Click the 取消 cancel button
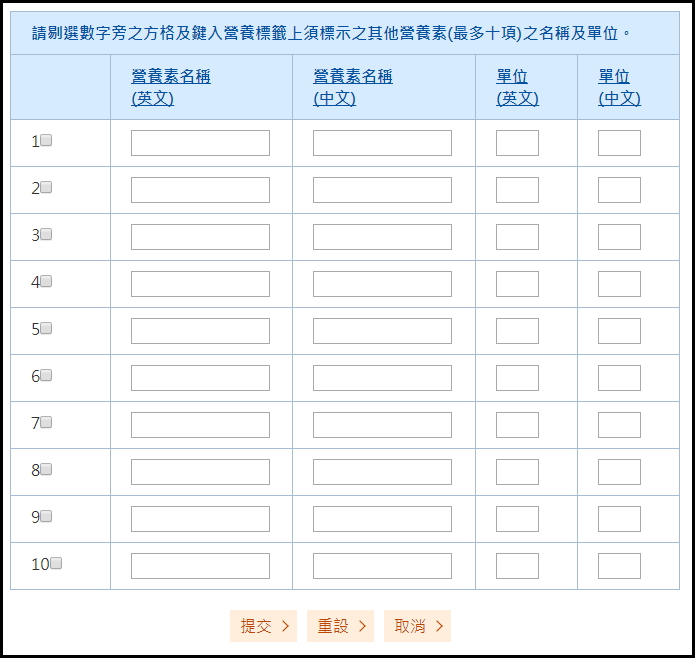 pos(417,626)
